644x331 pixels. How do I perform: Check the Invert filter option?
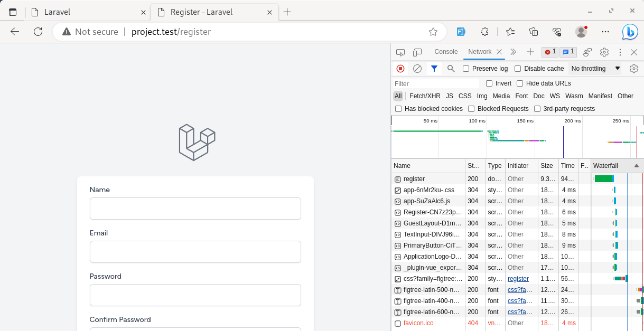(x=489, y=83)
